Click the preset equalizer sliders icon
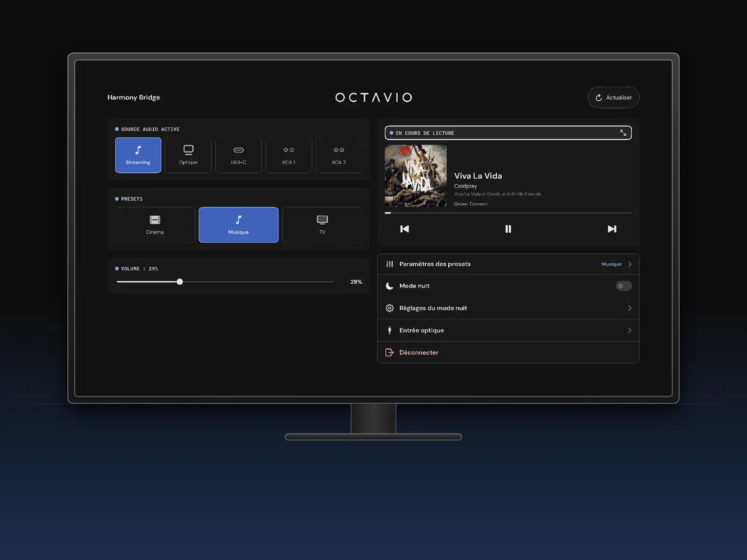The image size is (747, 560). click(x=390, y=264)
